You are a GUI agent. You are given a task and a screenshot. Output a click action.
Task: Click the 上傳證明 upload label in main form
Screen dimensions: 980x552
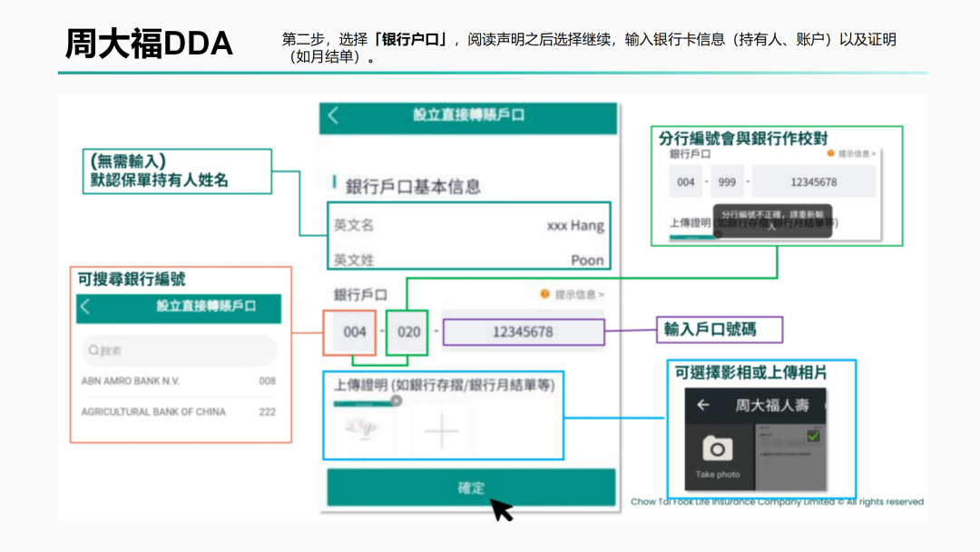tap(444, 384)
